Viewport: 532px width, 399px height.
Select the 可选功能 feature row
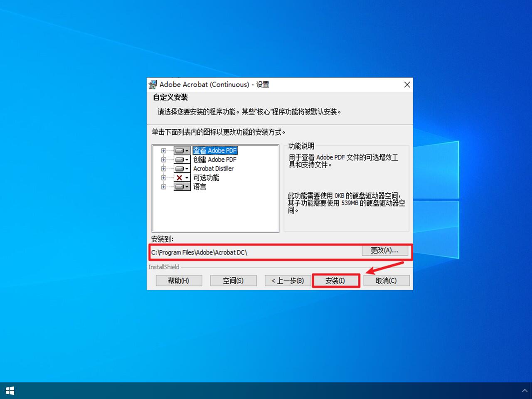pyautogui.click(x=206, y=178)
